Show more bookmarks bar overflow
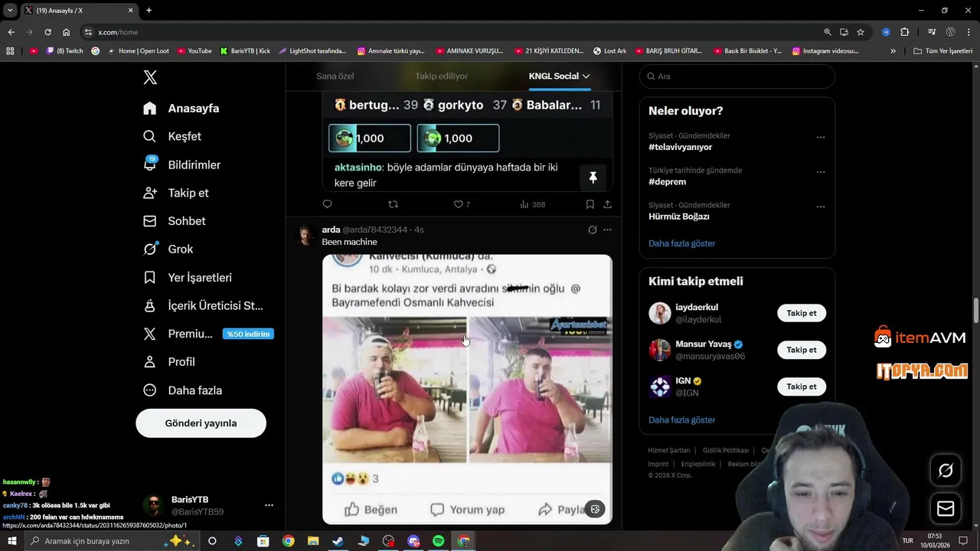The height and width of the screenshot is (551, 980). pyautogui.click(x=893, y=51)
